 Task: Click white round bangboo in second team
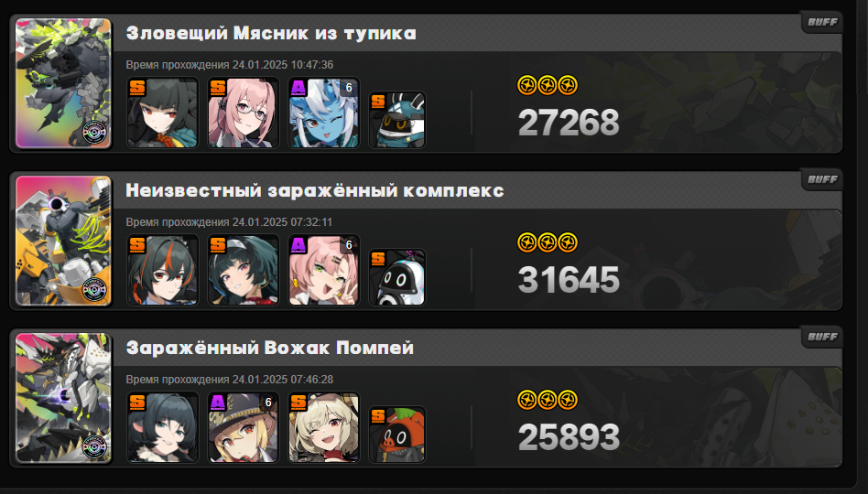(x=396, y=277)
